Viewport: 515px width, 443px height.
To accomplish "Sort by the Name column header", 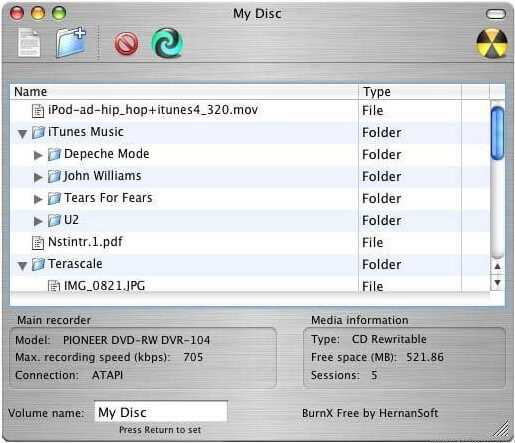I will [185, 92].
